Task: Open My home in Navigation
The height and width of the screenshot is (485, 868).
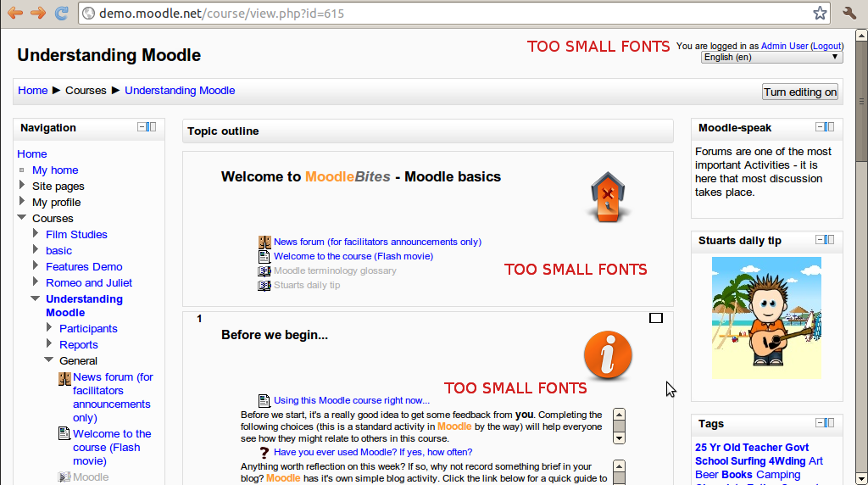Action: [x=55, y=170]
